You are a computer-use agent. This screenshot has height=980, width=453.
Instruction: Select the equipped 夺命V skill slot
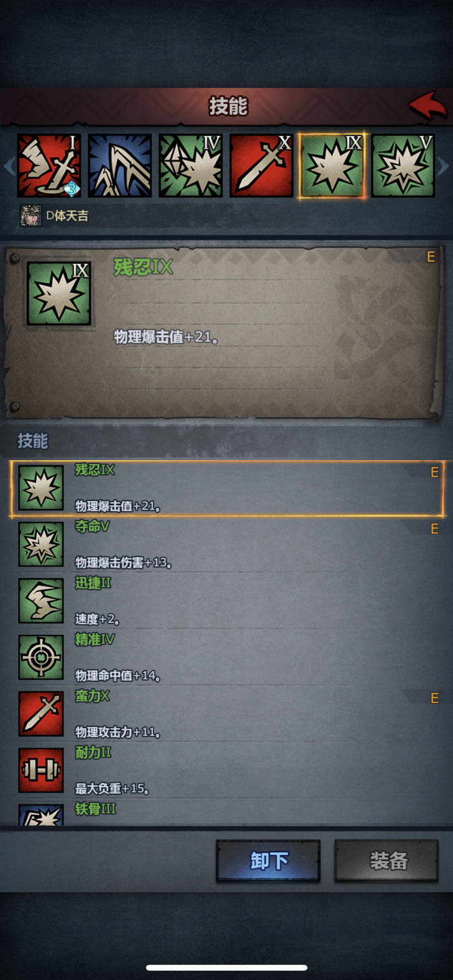point(403,166)
